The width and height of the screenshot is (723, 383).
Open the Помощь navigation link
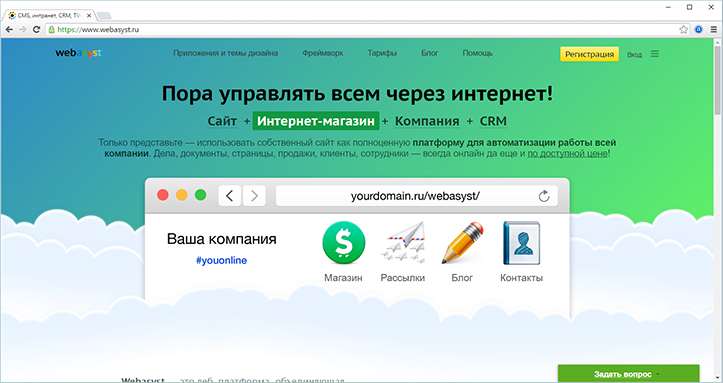pyautogui.click(x=478, y=53)
